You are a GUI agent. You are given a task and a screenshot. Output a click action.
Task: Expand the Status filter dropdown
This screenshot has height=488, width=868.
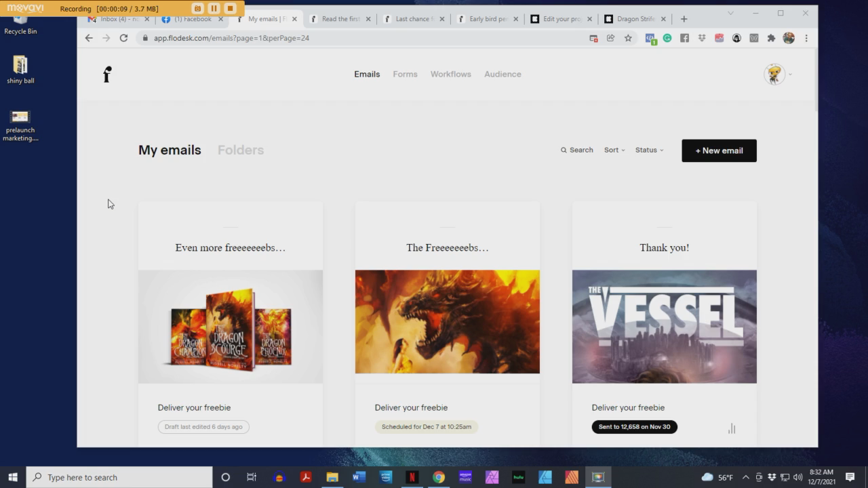click(649, 150)
